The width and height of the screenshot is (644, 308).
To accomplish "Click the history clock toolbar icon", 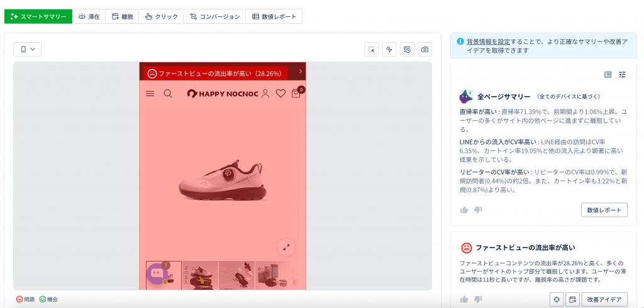I will tap(407, 50).
